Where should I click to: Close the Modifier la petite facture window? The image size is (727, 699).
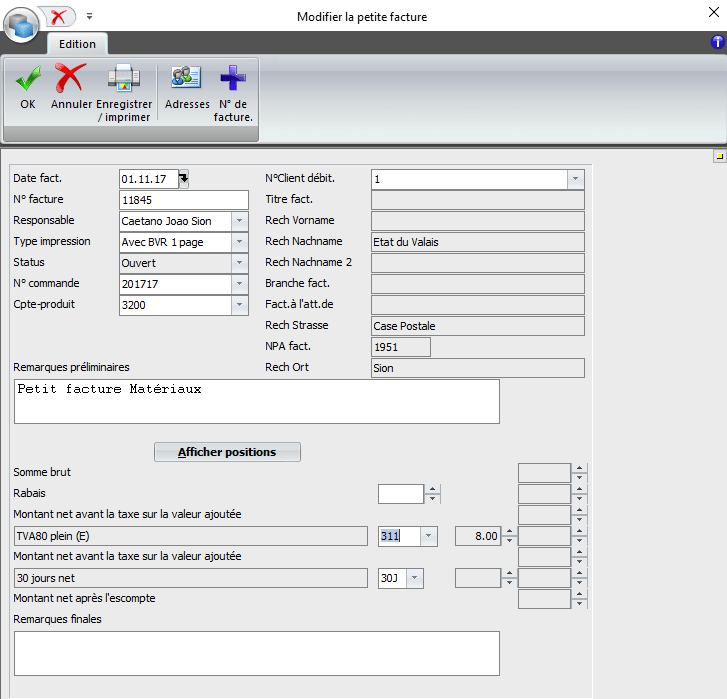click(714, 13)
